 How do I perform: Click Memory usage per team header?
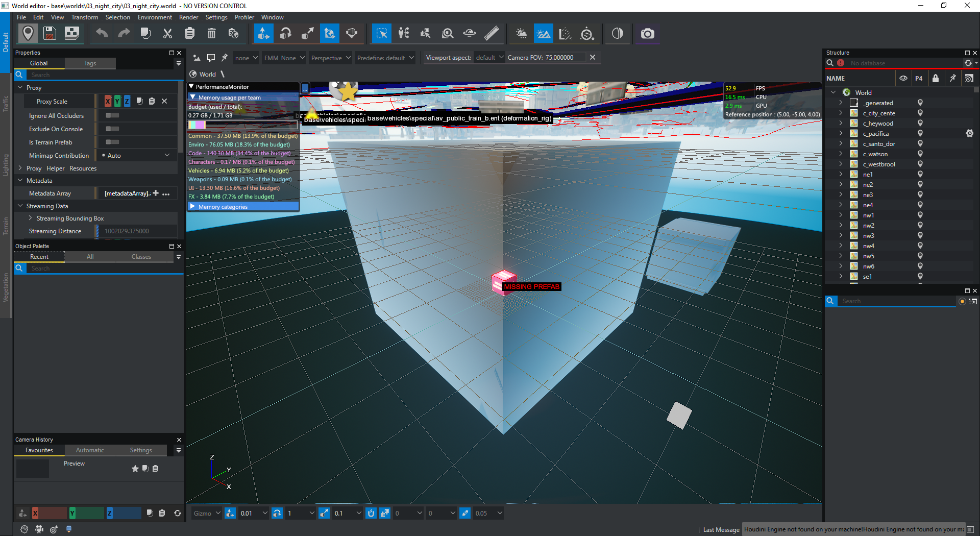(243, 98)
